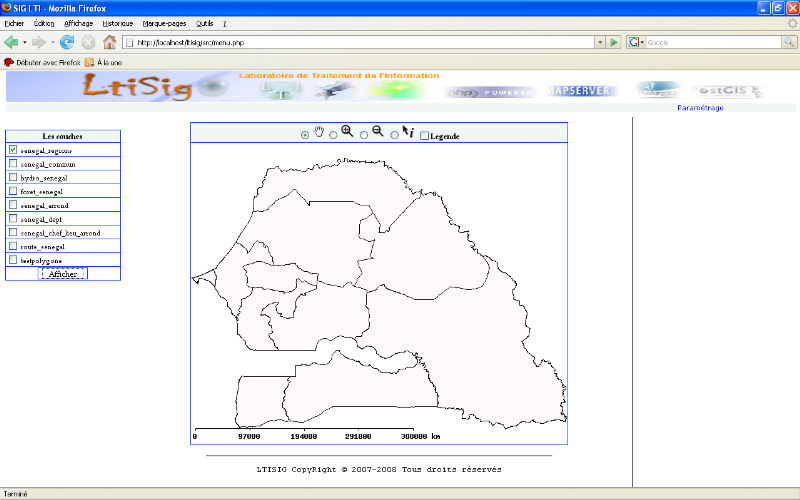
Task: Enable the Legende checkbox
Action: (424, 135)
